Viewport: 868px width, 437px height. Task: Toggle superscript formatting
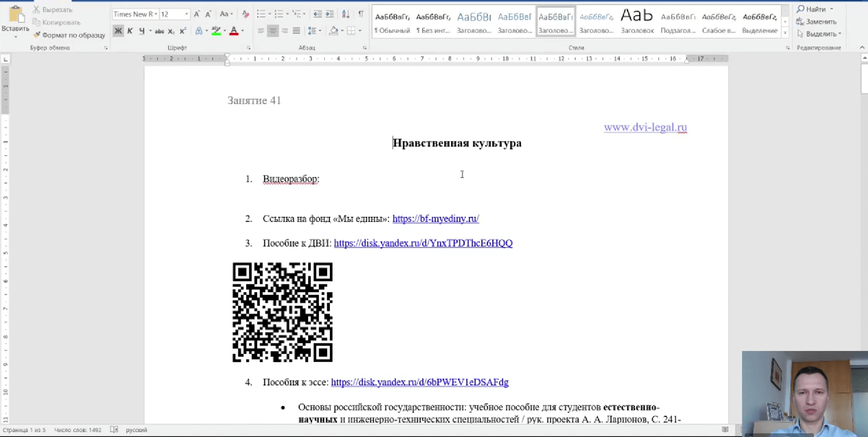click(183, 31)
